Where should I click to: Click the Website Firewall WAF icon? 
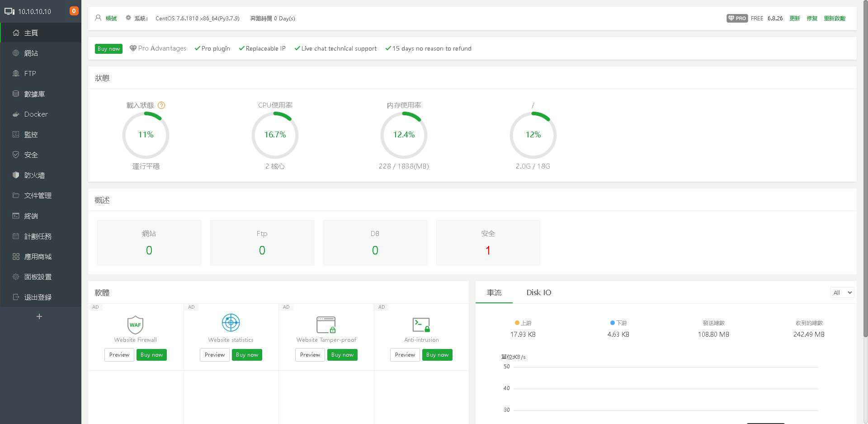(x=135, y=324)
